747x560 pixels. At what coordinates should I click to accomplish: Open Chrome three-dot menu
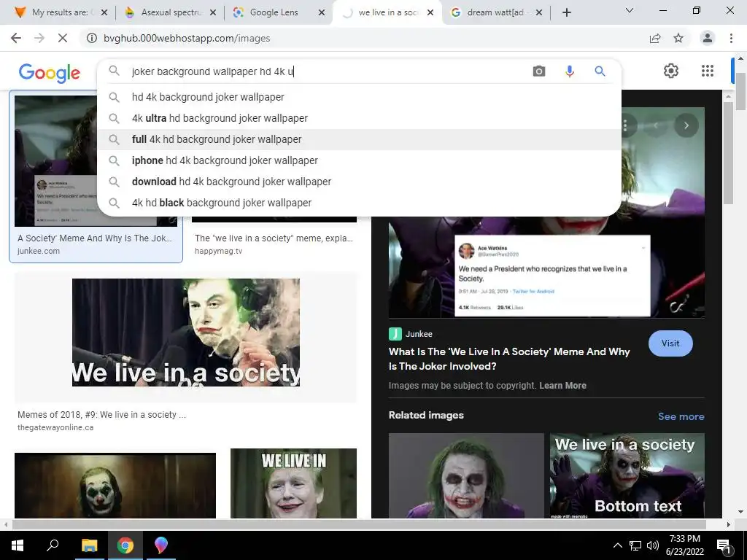tap(731, 38)
